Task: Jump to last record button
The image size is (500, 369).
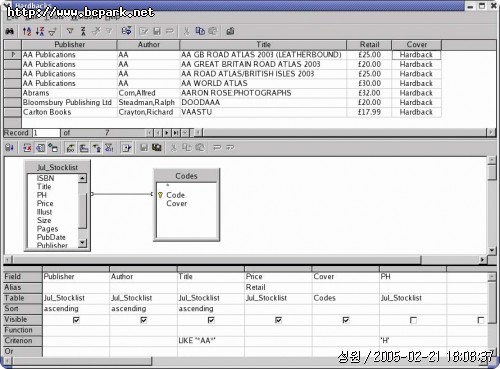Action: point(175,133)
